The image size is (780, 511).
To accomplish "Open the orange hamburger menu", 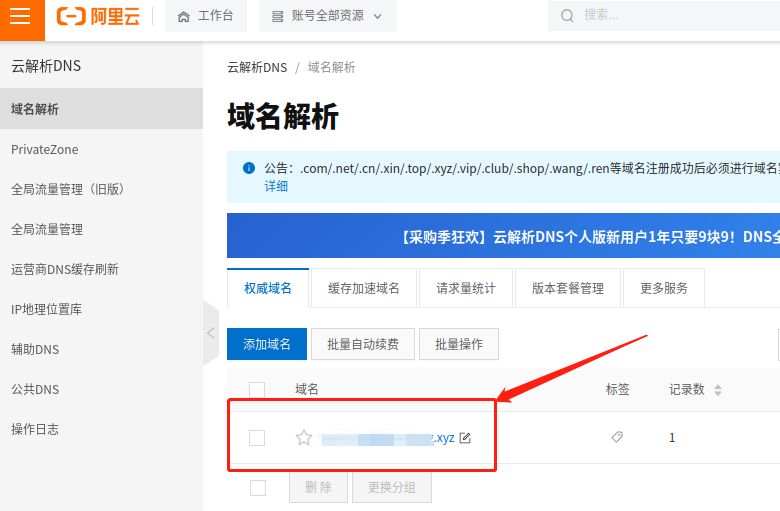I will 21,16.
